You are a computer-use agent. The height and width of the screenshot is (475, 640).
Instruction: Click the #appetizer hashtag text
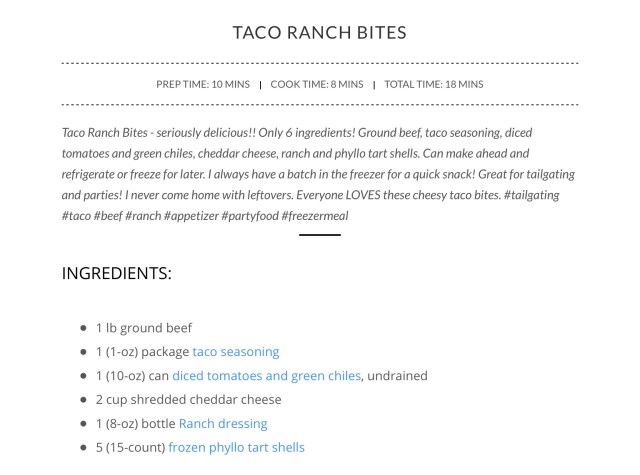[191, 216]
